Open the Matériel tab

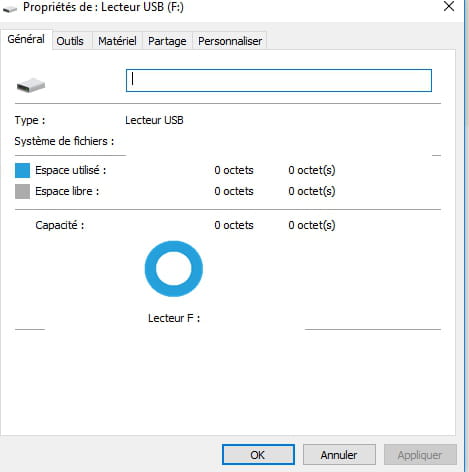117,41
